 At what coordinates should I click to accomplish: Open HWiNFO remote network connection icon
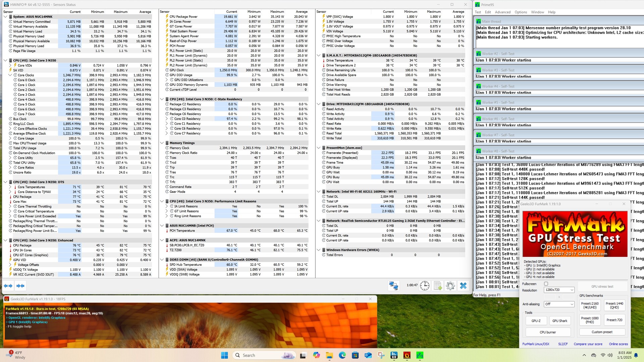(393, 286)
